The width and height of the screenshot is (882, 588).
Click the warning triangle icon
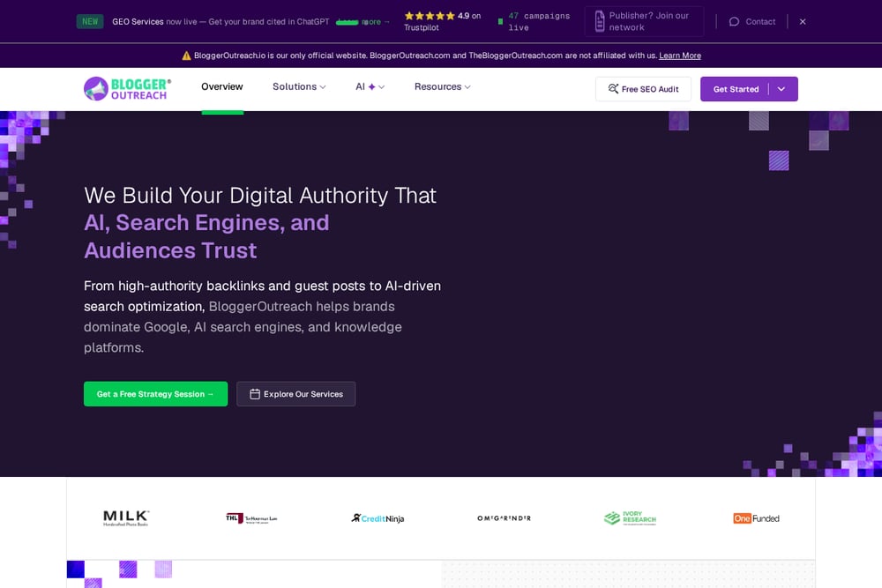pos(186,55)
